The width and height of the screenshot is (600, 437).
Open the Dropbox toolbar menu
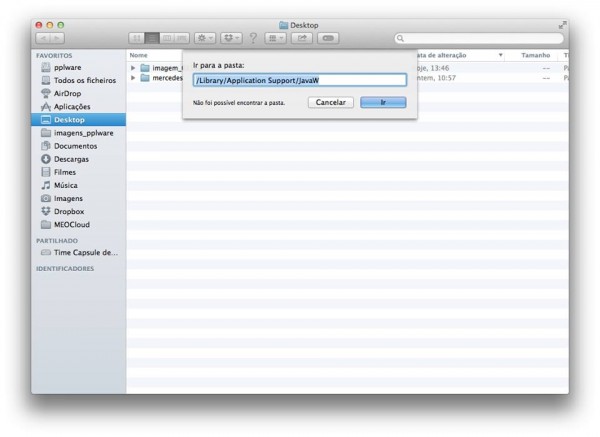point(231,38)
